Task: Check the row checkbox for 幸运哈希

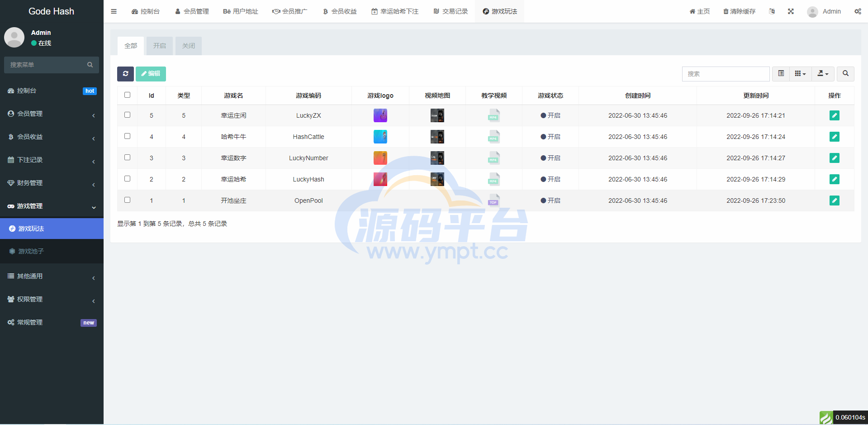Action: pos(127,179)
